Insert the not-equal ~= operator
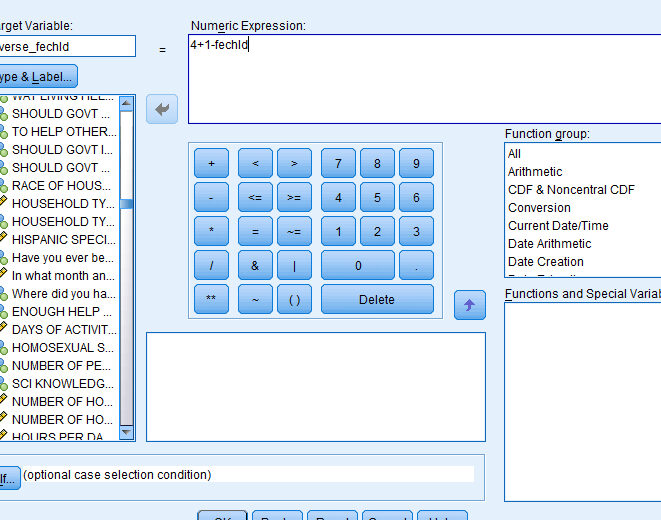 tap(294, 231)
